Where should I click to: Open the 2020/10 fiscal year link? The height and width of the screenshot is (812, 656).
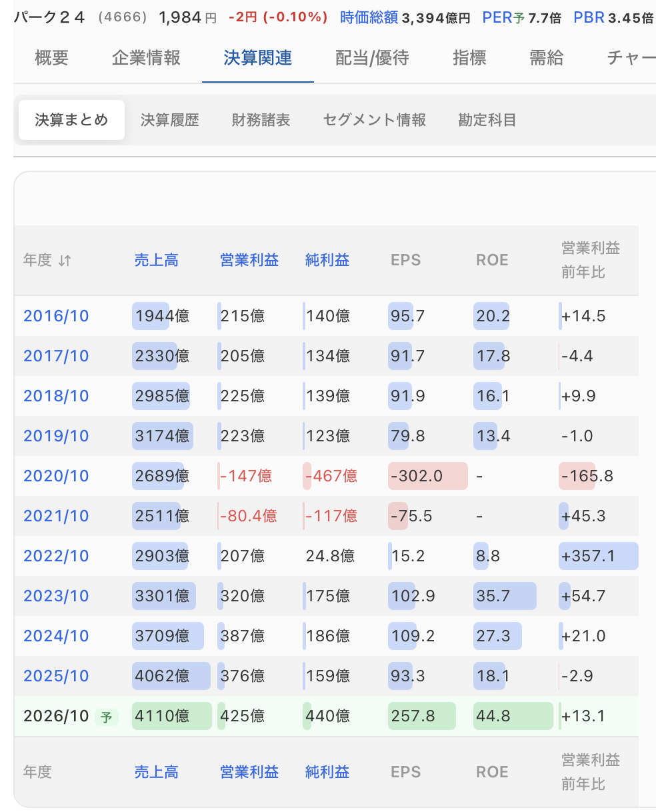(x=56, y=476)
